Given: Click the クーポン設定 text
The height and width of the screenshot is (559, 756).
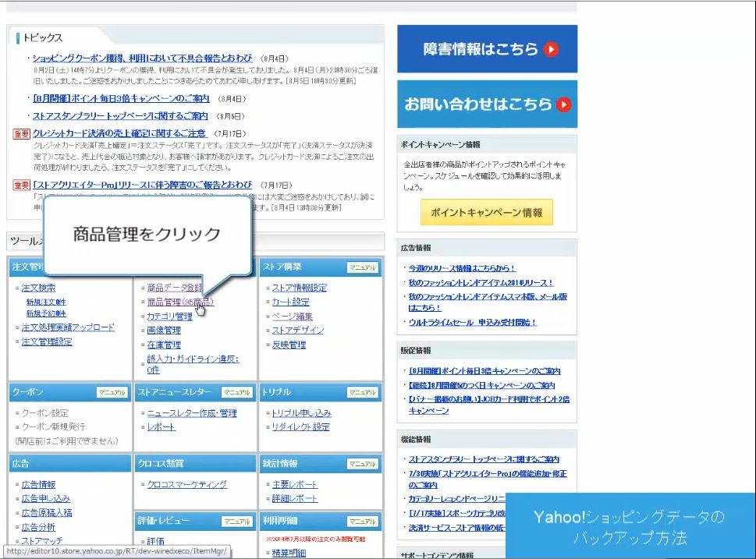Looking at the screenshot, I should (x=45, y=413).
